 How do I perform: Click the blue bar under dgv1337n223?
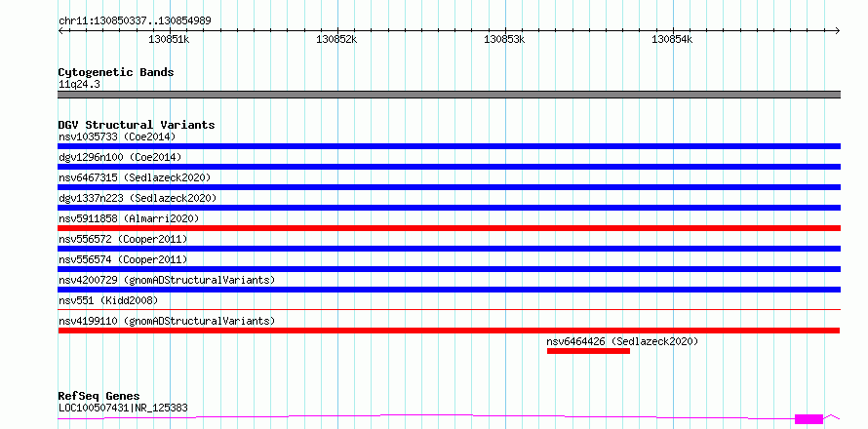click(449, 208)
